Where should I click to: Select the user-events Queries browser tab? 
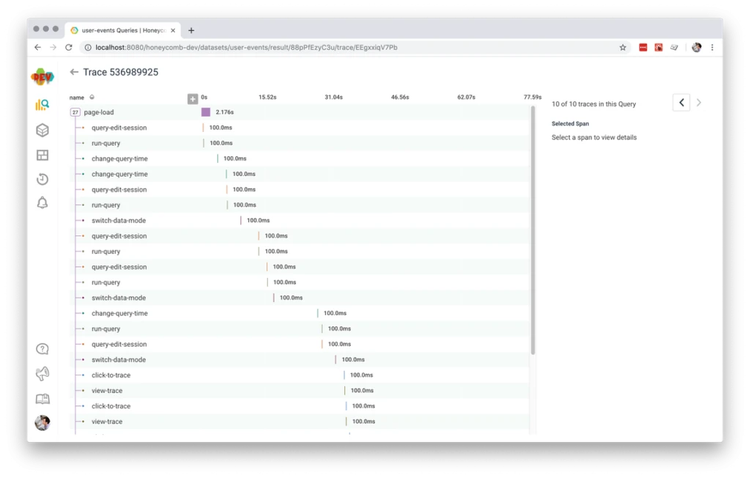[123, 30]
